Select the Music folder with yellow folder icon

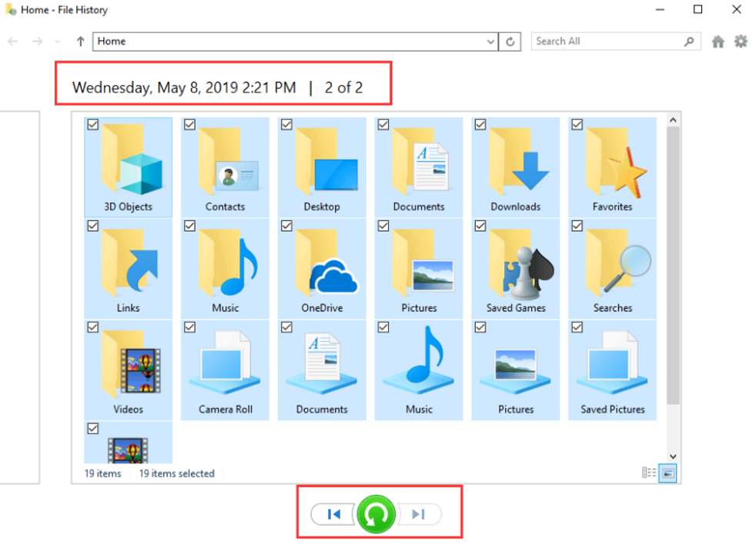point(228,262)
